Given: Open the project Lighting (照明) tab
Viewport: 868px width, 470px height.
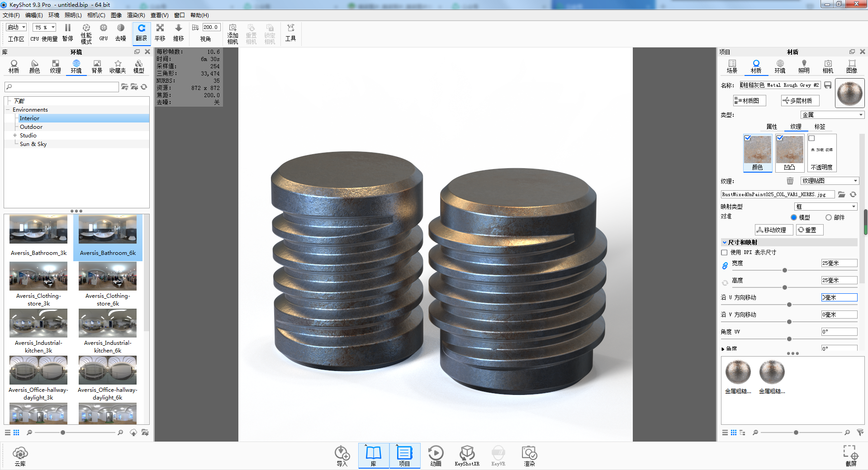Looking at the screenshot, I should [804, 66].
